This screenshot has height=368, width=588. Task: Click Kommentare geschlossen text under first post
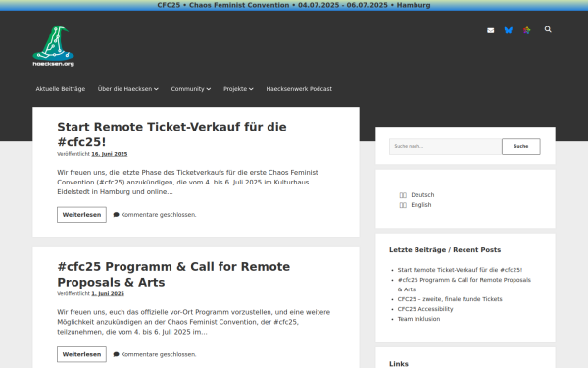click(x=159, y=215)
